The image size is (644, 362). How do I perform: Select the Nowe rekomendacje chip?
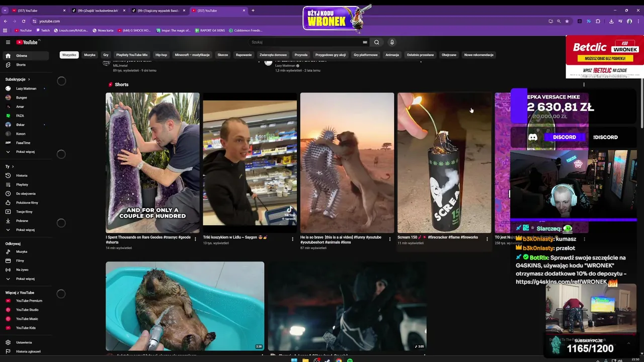point(478,55)
